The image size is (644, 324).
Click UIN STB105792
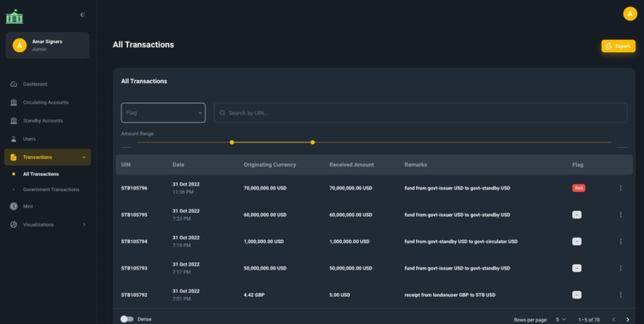(134, 295)
